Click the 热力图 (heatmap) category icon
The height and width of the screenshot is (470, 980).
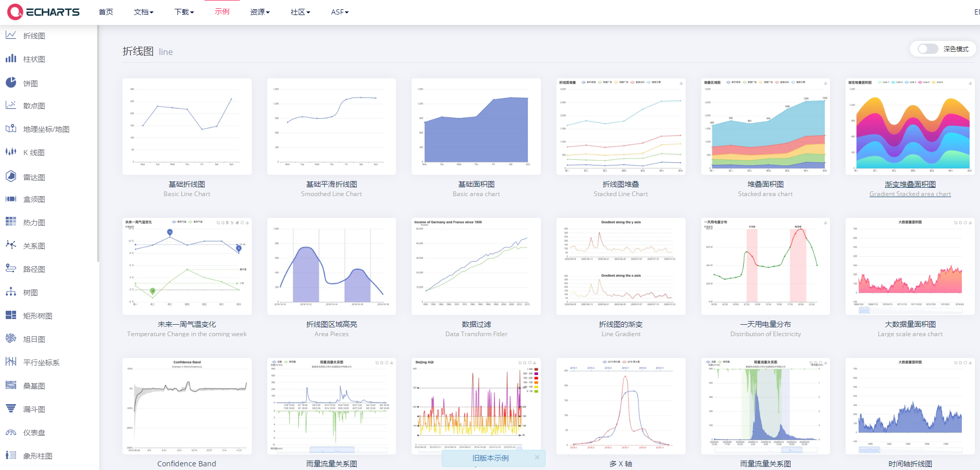coord(11,222)
